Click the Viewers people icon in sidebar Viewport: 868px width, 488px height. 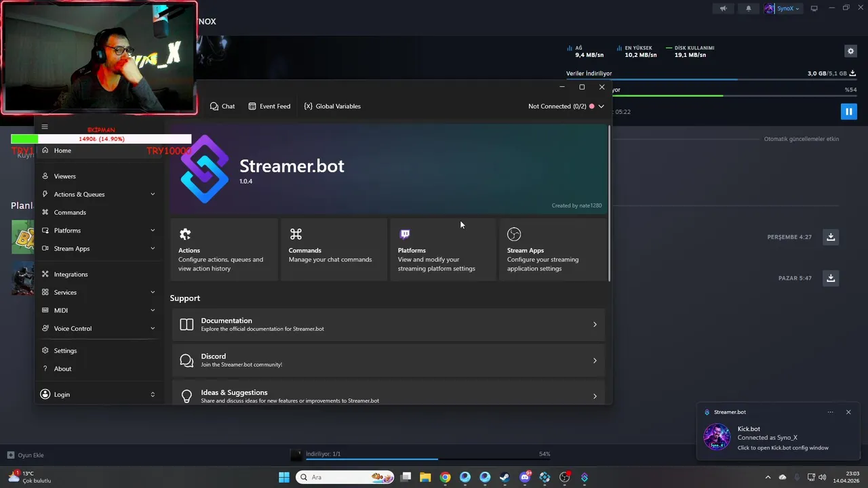pyautogui.click(x=45, y=176)
